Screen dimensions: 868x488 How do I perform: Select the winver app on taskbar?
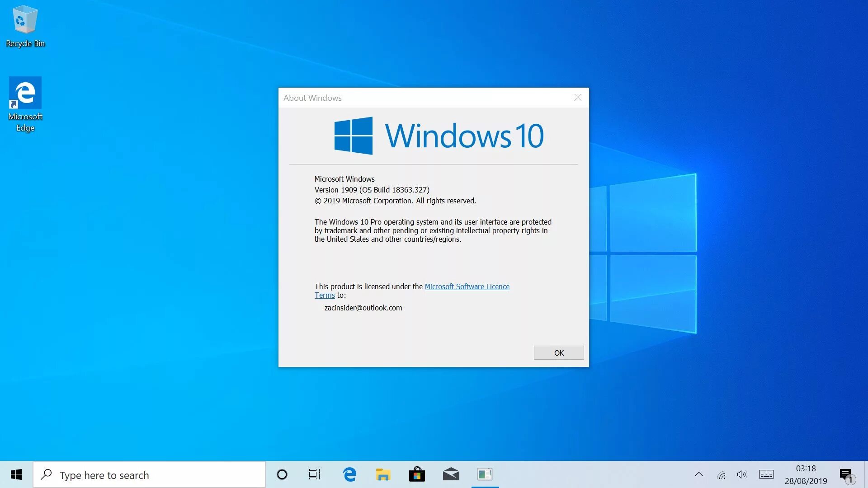click(485, 474)
